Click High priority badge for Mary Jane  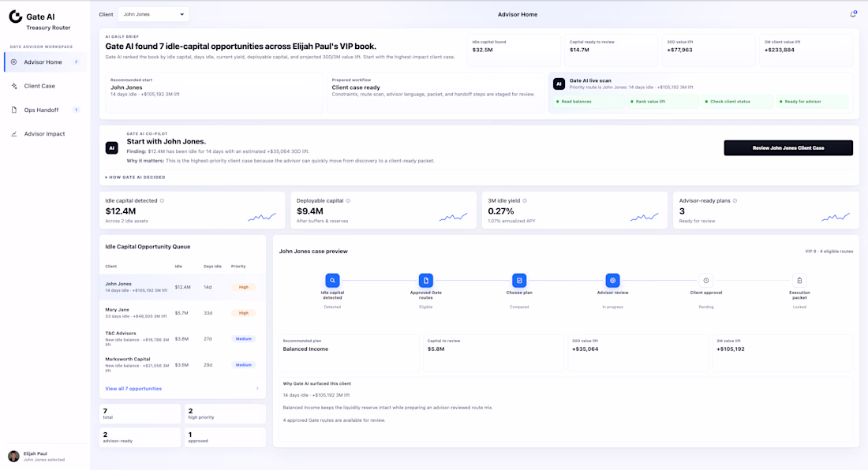pos(244,313)
